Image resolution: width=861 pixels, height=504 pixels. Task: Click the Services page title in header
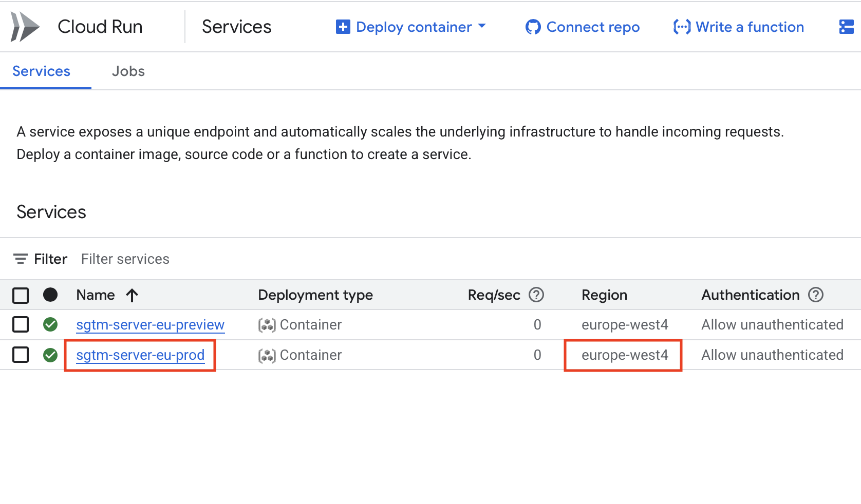(x=237, y=27)
